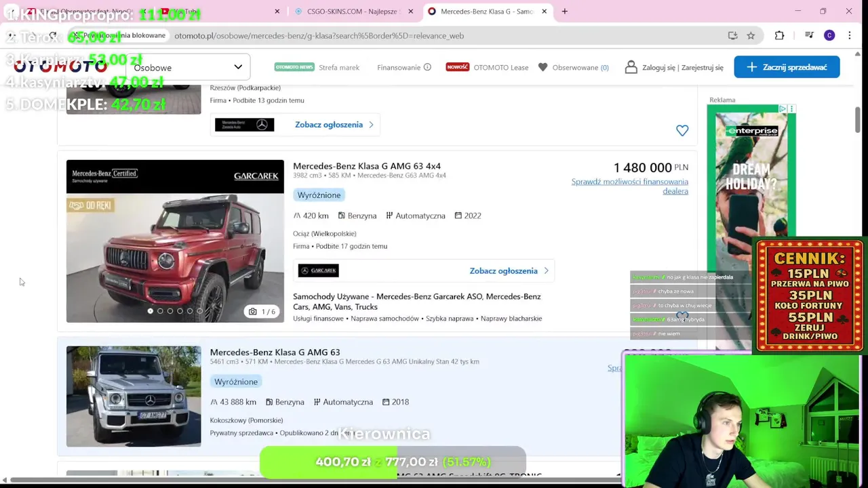Click the AdChoices icon on Enterprise ad

pos(783,108)
